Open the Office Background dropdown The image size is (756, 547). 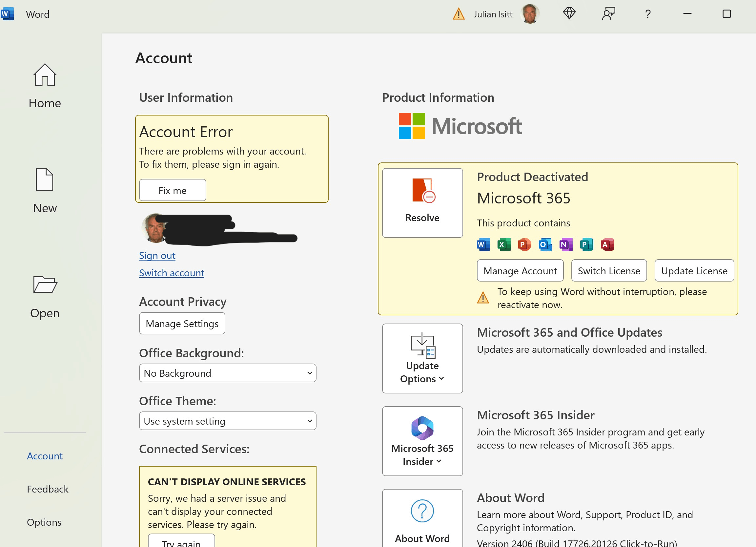click(228, 373)
